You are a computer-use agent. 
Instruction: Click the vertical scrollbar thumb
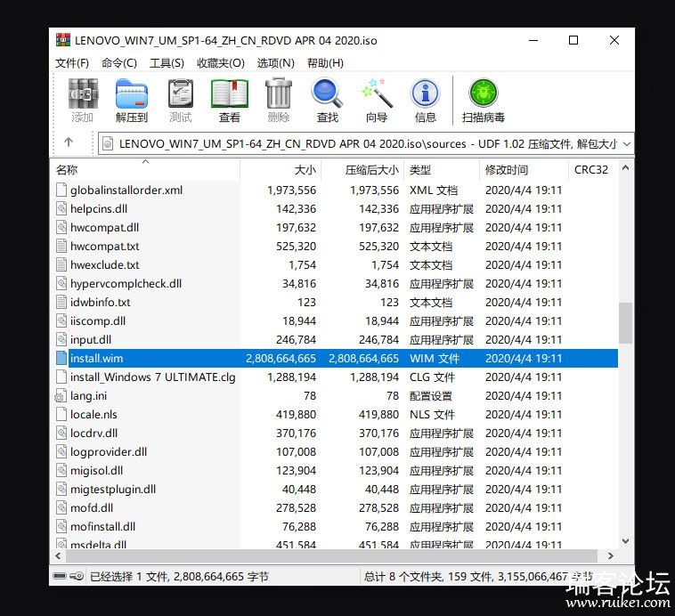(x=625, y=323)
